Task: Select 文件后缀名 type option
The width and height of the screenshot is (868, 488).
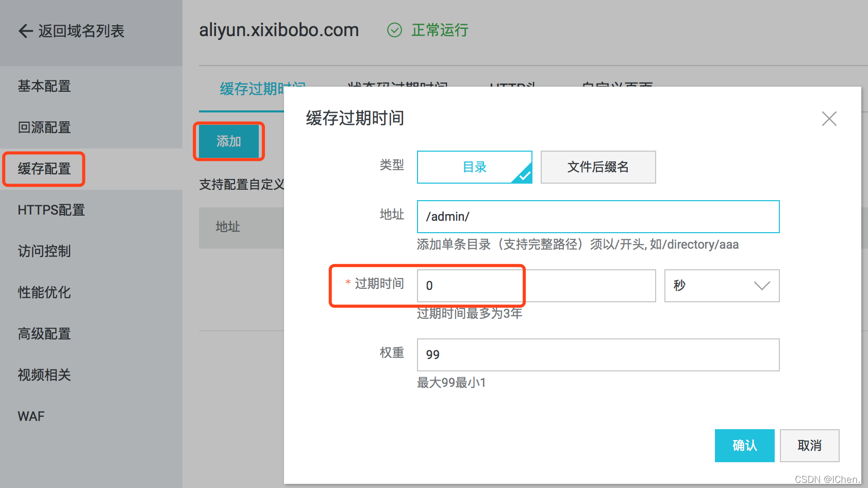Action: click(x=598, y=167)
